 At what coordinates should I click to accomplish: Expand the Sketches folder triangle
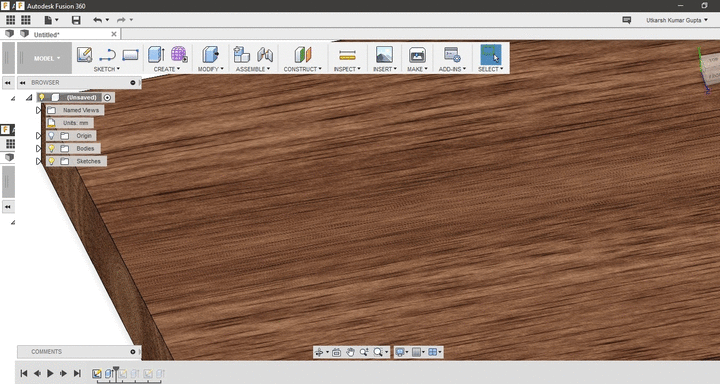(x=39, y=161)
